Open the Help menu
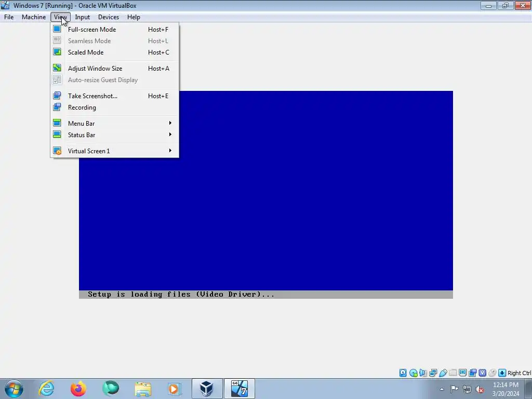 (x=134, y=17)
